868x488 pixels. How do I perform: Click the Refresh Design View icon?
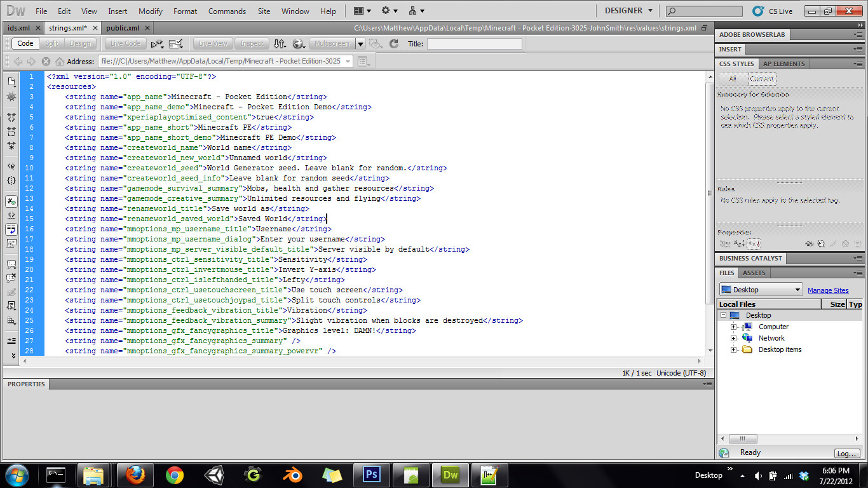[394, 44]
